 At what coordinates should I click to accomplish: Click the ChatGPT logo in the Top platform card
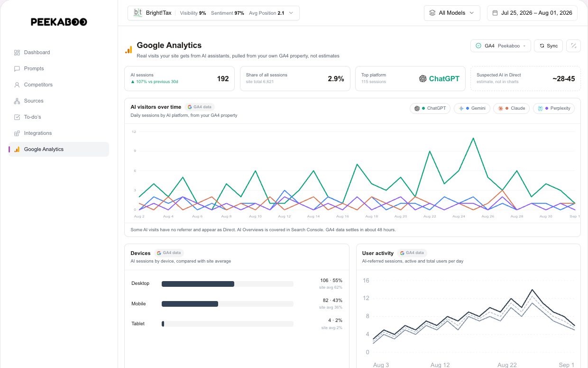point(423,79)
